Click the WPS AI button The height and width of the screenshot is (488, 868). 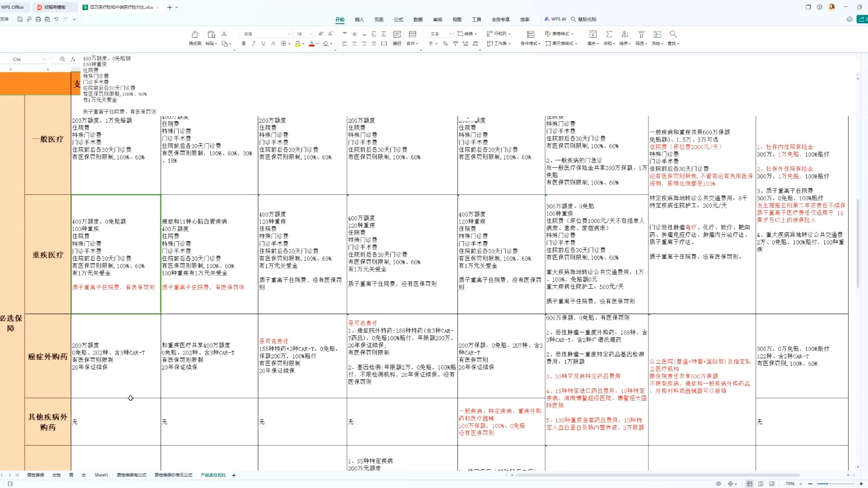point(555,20)
